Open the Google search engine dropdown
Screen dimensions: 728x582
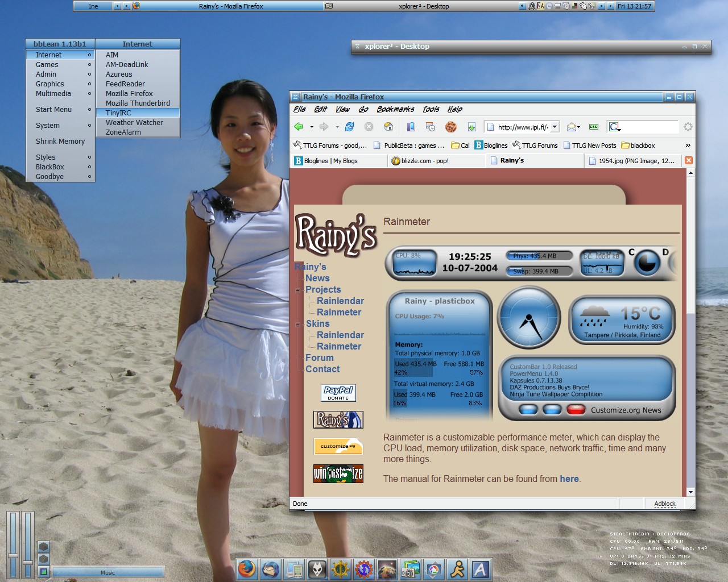[614, 127]
